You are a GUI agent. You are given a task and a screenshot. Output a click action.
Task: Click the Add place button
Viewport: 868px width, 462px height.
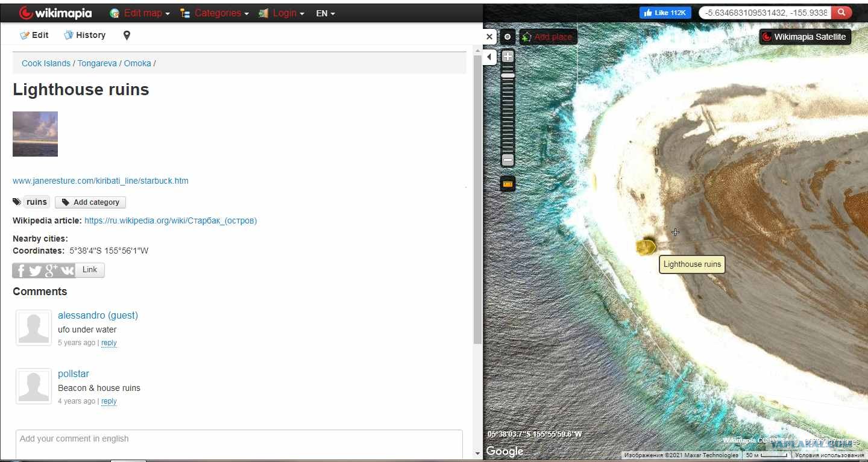(547, 37)
